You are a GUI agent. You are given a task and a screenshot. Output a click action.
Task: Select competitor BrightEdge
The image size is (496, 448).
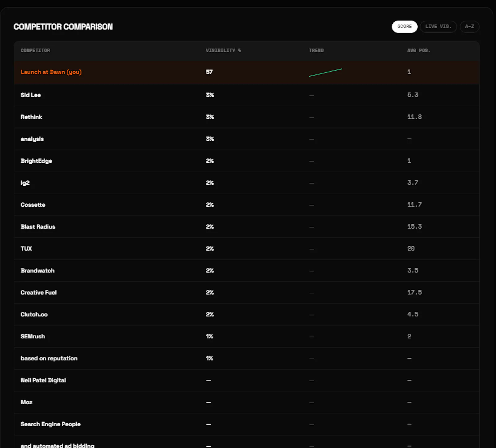[x=36, y=161]
